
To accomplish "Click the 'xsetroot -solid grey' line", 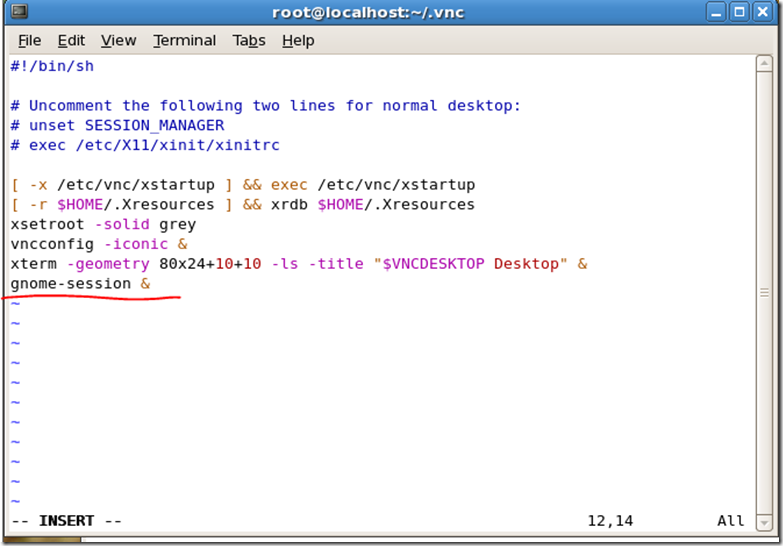I will click(x=103, y=224).
